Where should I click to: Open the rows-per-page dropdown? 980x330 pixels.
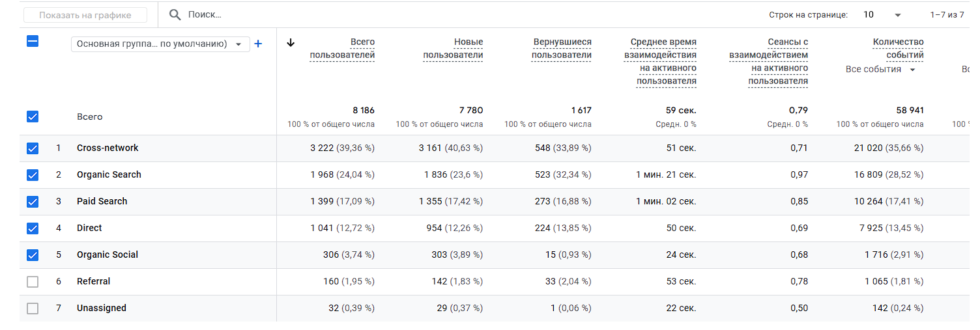882,14
